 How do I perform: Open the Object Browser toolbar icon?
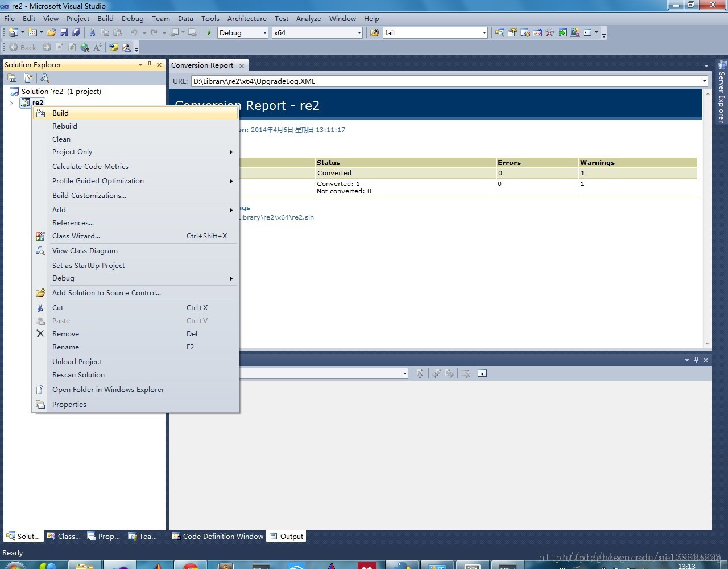pyautogui.click(x=537, y=32)
